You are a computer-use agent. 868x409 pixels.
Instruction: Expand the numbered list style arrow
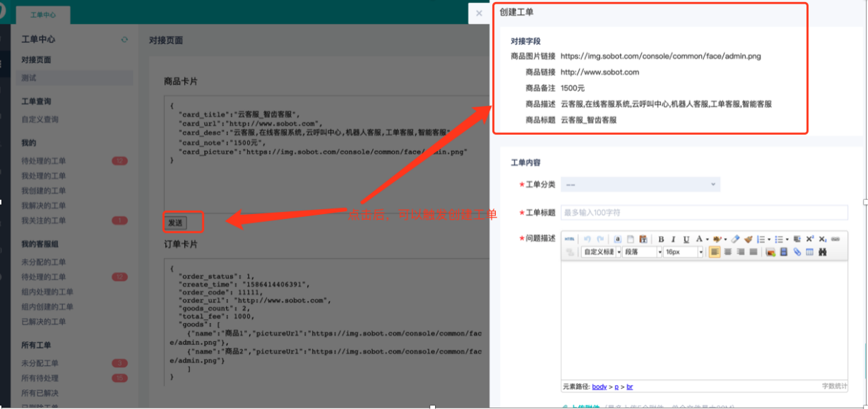[x=769, y=239]
